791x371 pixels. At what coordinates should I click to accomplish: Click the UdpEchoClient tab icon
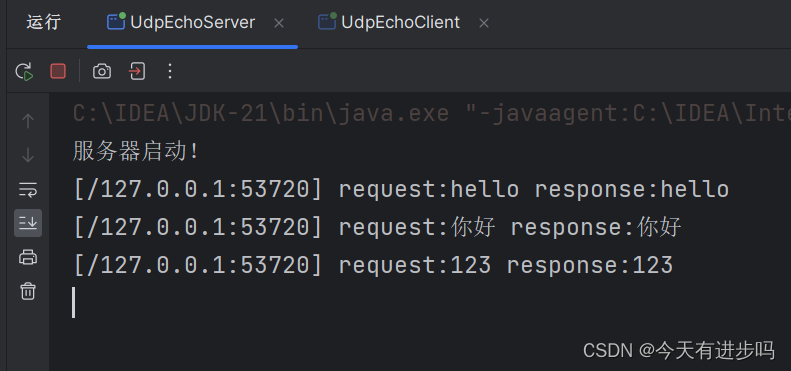[x=327, y=22]
